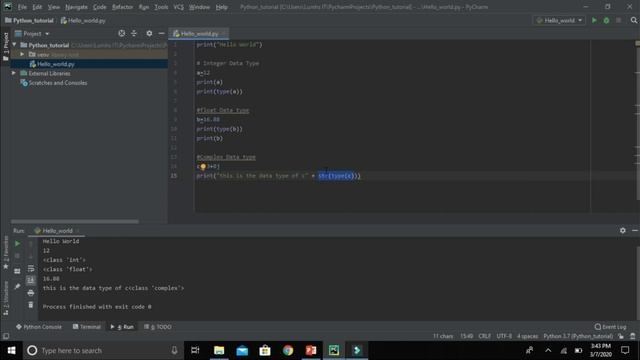Viewport: 640px width, 360px height.
Task: Open Chrome from the Windows taskbar
Action: pos(288,350)
